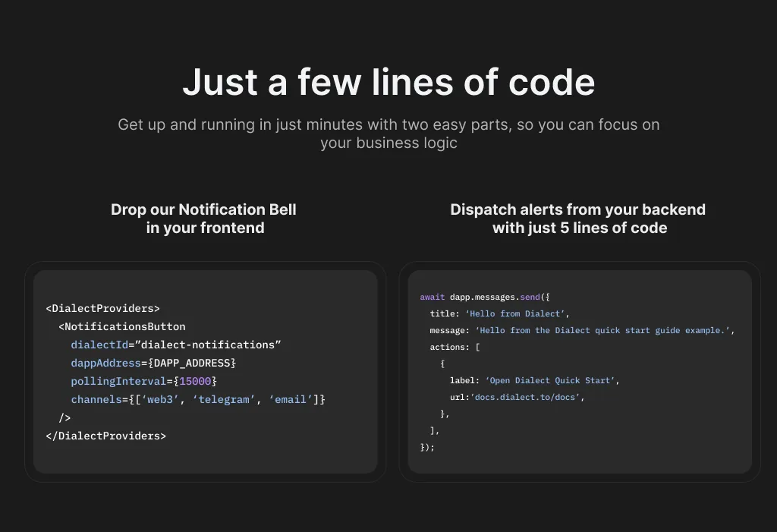Click the closing '});' code line
This screenshot has width=777, height=532.
[427, 447]
